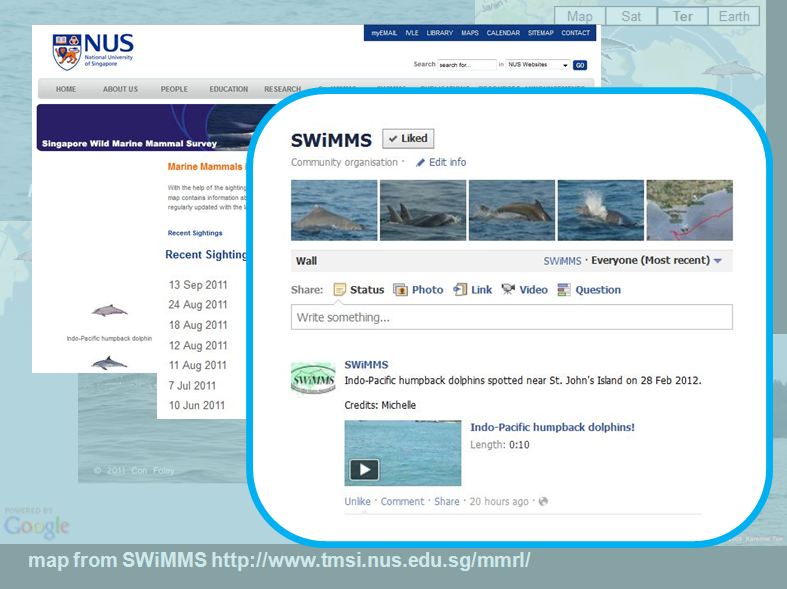Viewport: 787px width, 589px height.
Task: Click the Link share icon
Action: coord(460,289)
